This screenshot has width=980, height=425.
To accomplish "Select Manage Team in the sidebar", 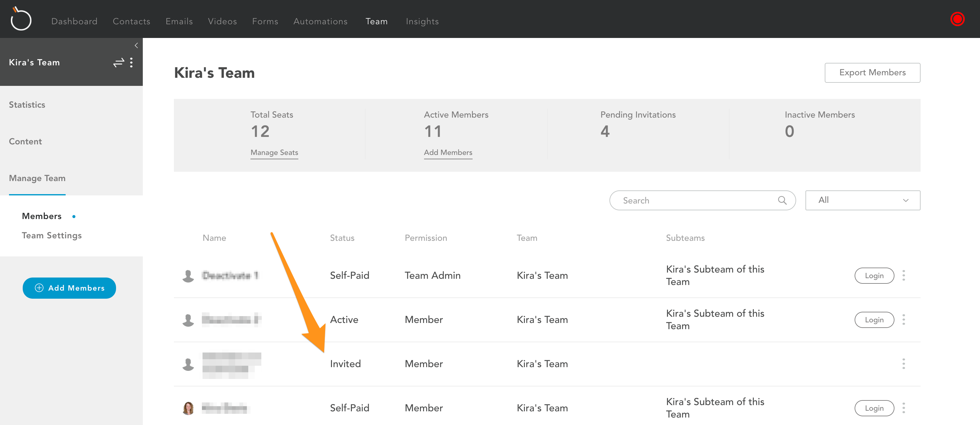I will (x=37, y=178).
